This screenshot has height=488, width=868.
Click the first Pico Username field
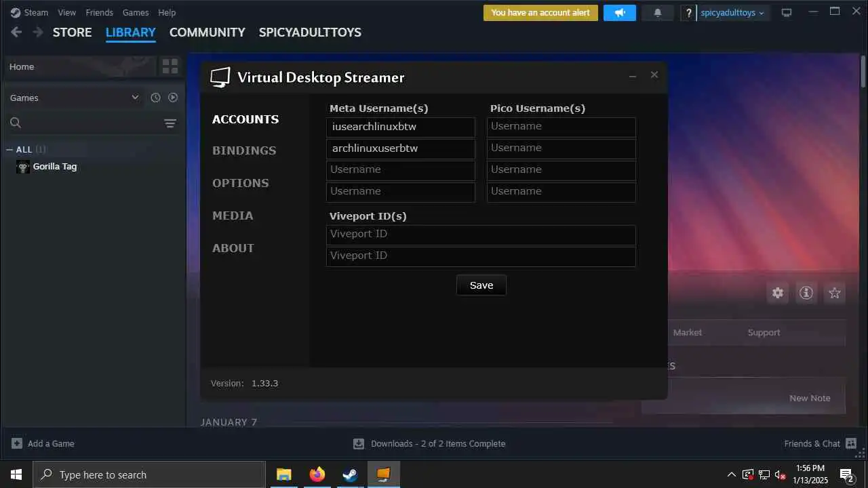coord(561,127)
